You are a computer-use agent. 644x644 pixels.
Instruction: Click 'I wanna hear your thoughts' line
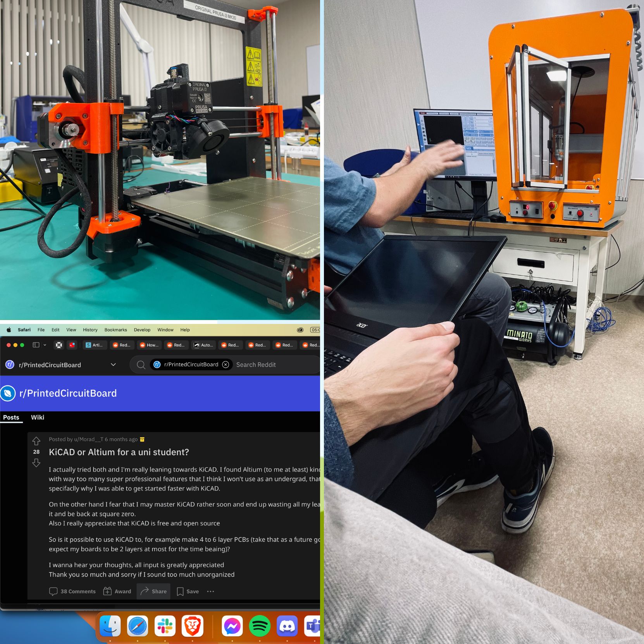[136, 565]
